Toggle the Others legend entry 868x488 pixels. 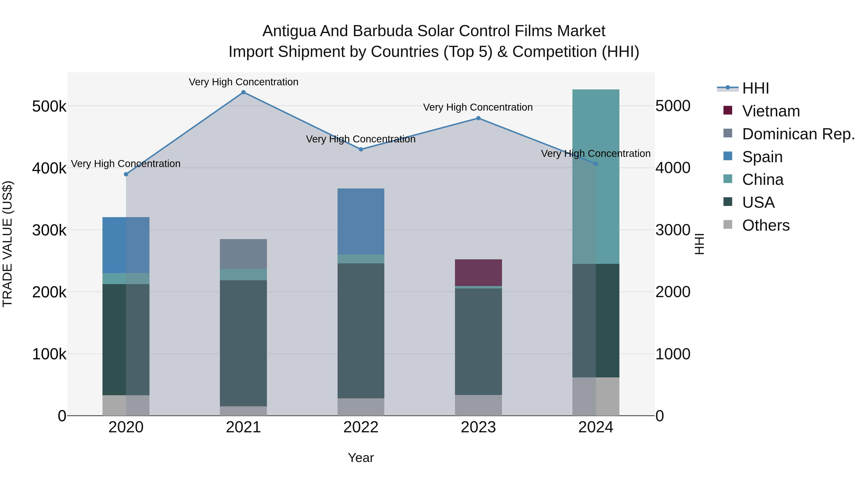click(756, 225)
